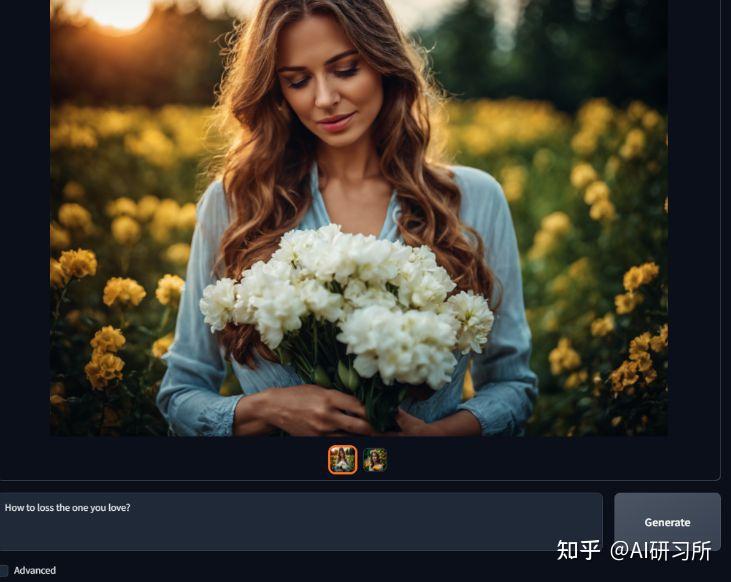731x582 pixels.
Task: Click the setting sun in the image corner
Action: [x=119, y=12]
